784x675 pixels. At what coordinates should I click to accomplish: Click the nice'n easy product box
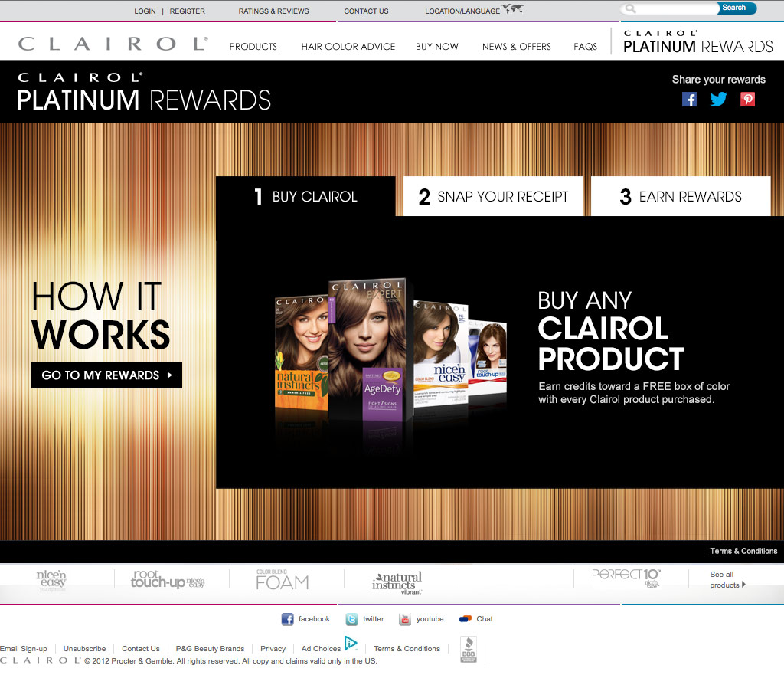tap(440, 352)
